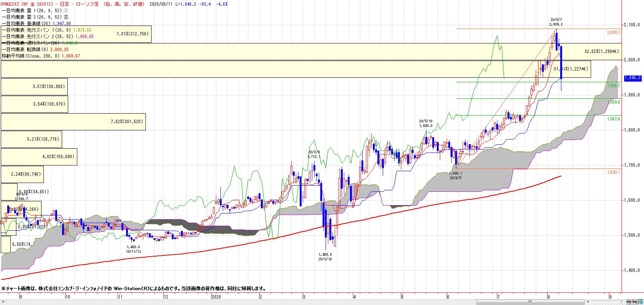The width and height of the screenshot is (644, 305).
Task: Click the 20/8/7 2,089.2 high marker label
Action: 556,22
